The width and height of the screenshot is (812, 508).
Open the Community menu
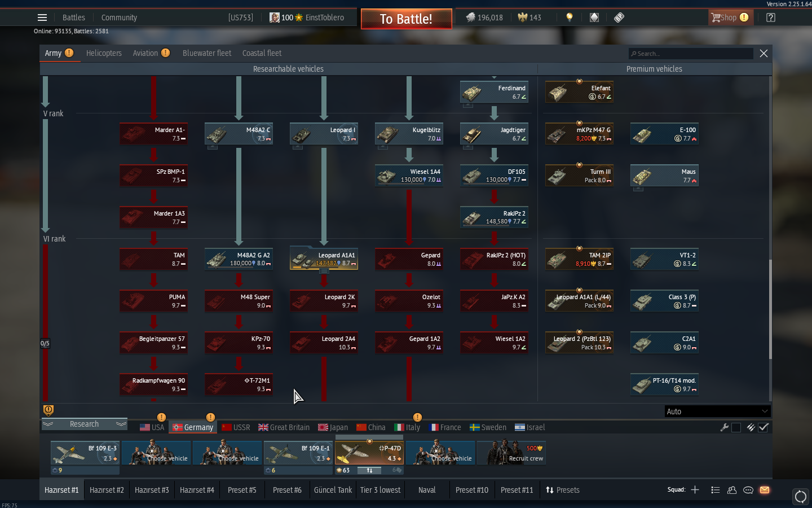(119, 17)
